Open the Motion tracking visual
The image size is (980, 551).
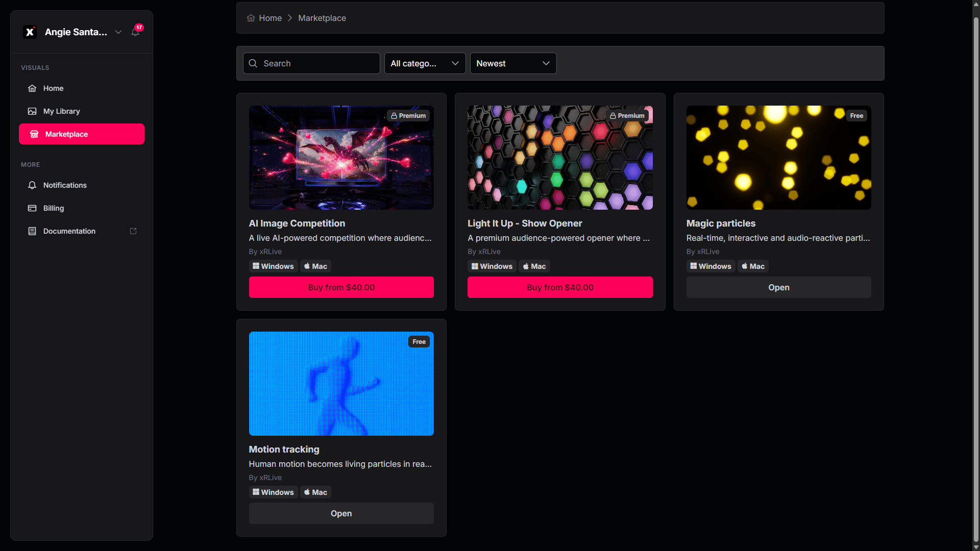341,513
